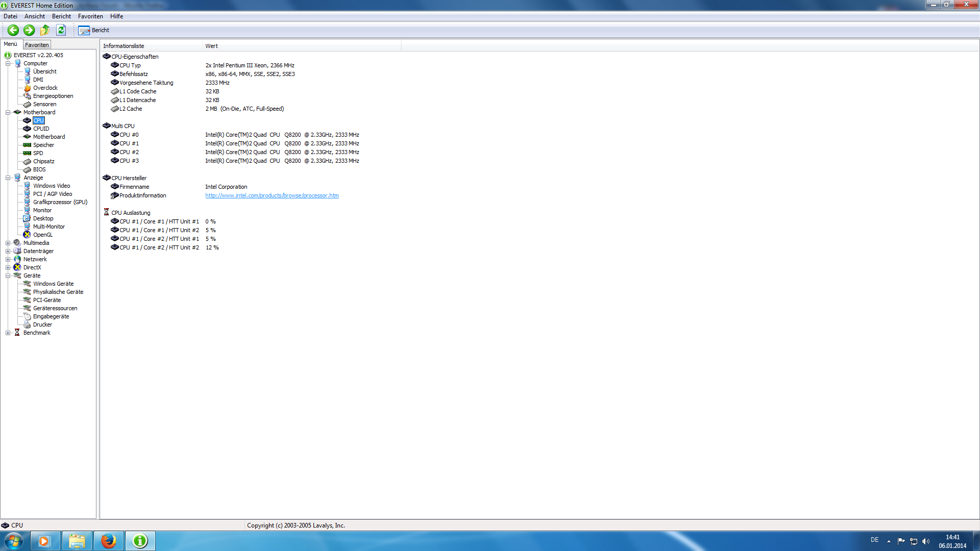
Task: Open the Ansicht menu
Action: [34, 16]
